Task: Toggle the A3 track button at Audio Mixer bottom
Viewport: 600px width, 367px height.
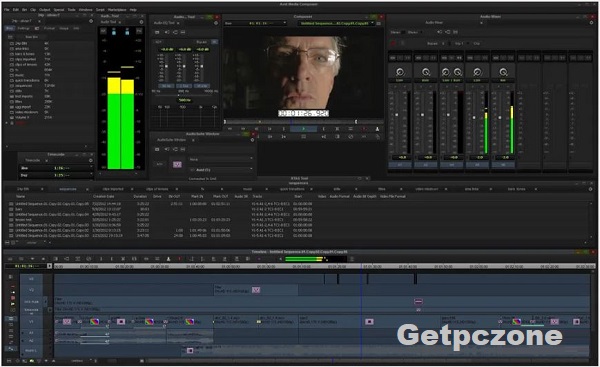Action: coord(452,165)
